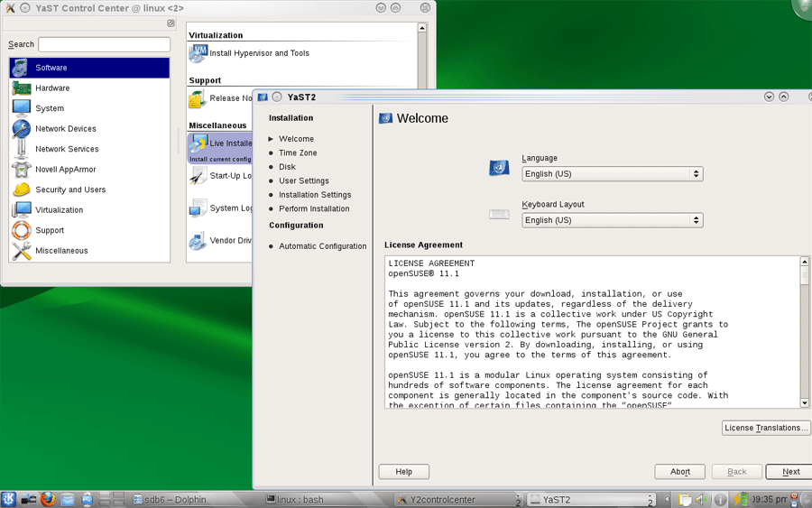
Task: Click the Back button
Action: (737, 472)
